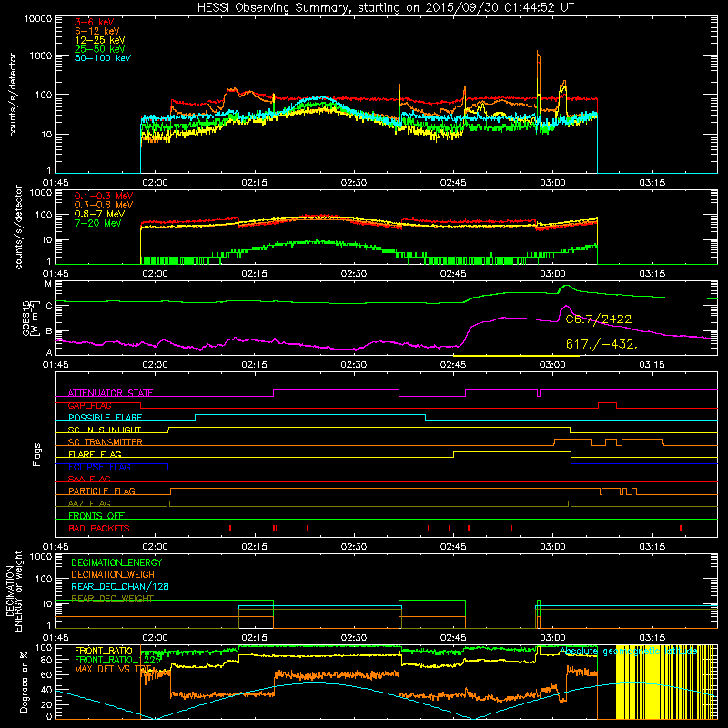
Task: Click the FRONT_RATIO_1225 legend label
Action: coord(118,660)
